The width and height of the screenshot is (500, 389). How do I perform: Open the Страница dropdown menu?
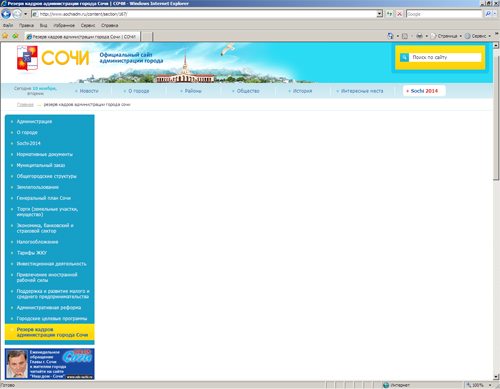point(446,36)
